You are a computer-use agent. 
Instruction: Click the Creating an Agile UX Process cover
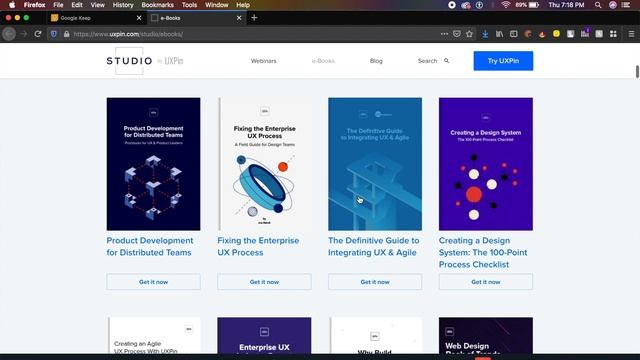153,336
